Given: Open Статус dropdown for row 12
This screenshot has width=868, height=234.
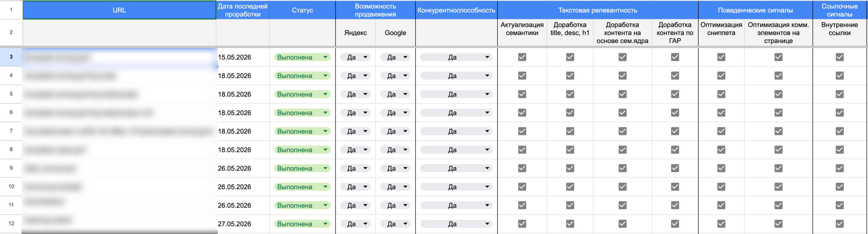Looking at the screenshot, I should [x=302, y=224].
